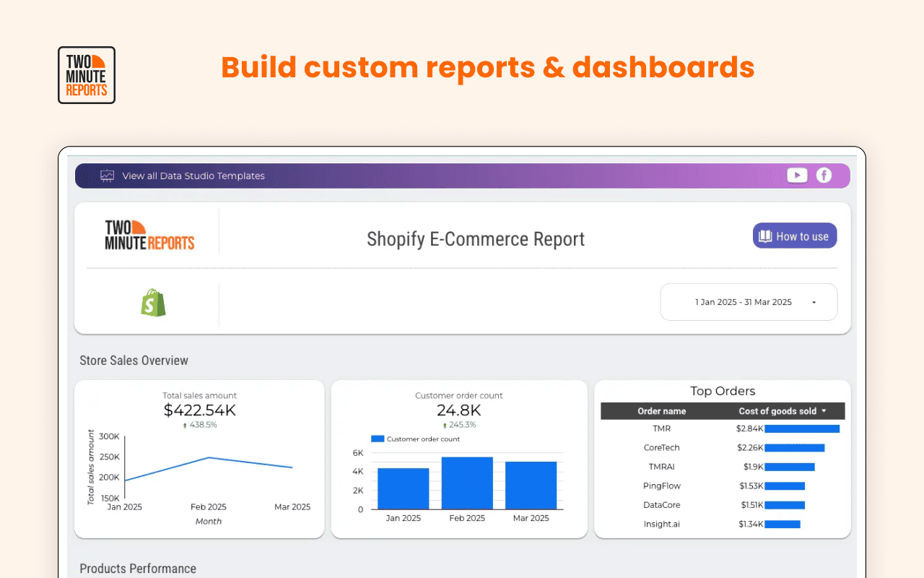924x578 pixels.
Task: Click the Store Sales Overview heading
Action: 134,361
